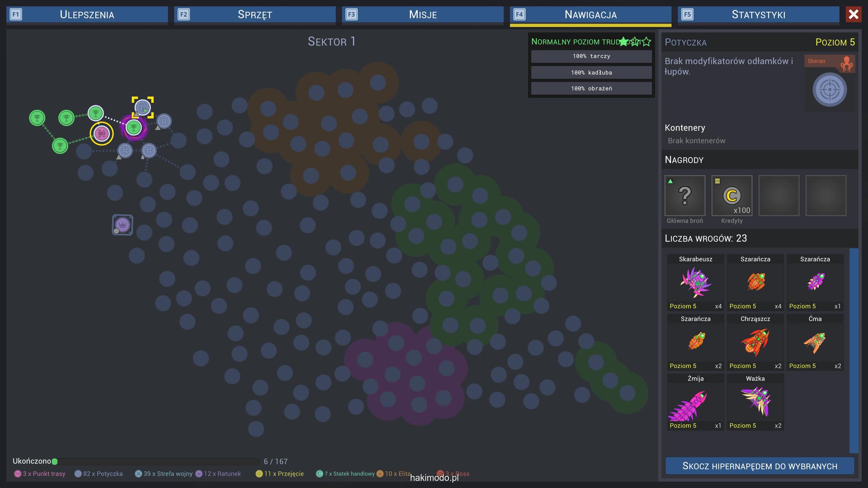The height and width of the screenshot is (488, 868).
Task: Switch to the Sprzęt tab
Action: coord(255,14)
